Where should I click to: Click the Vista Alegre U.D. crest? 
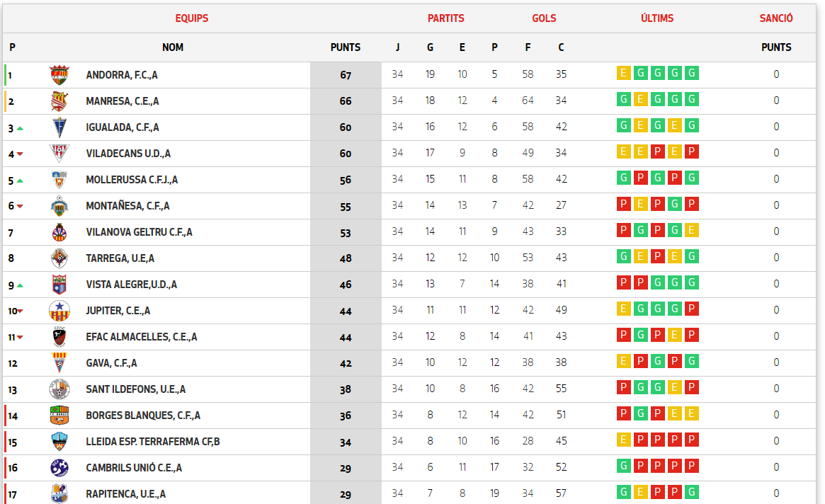[59, 285]
